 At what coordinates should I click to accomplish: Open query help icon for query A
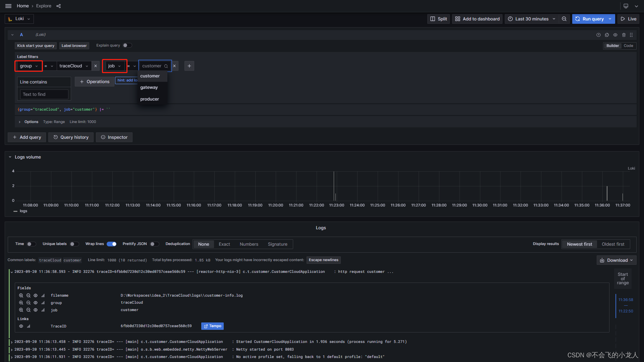[598, 35]
